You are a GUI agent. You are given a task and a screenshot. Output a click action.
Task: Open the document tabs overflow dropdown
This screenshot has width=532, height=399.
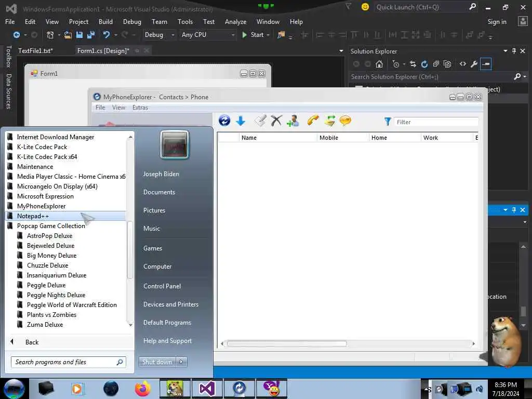click(341, 51)
